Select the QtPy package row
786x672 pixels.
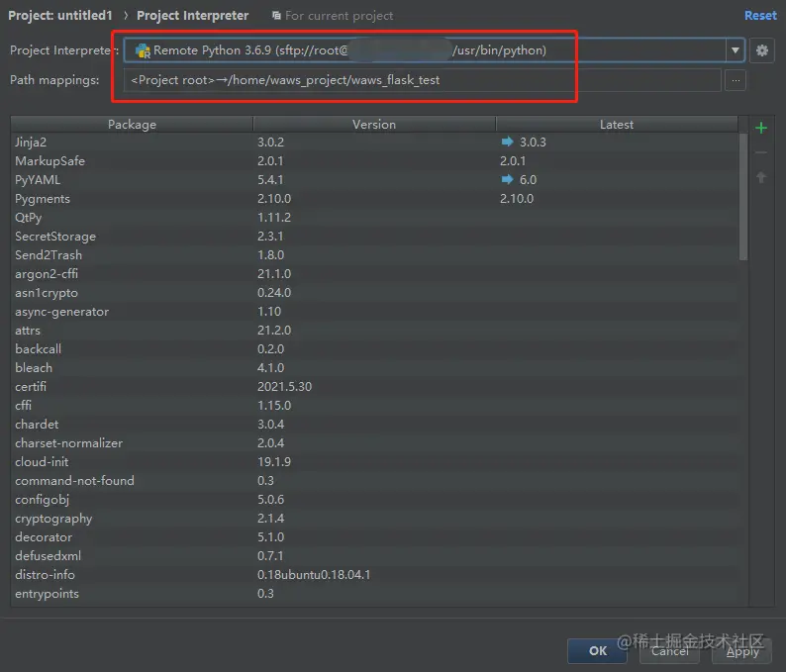pyautogui.click(x=374, y=217)
